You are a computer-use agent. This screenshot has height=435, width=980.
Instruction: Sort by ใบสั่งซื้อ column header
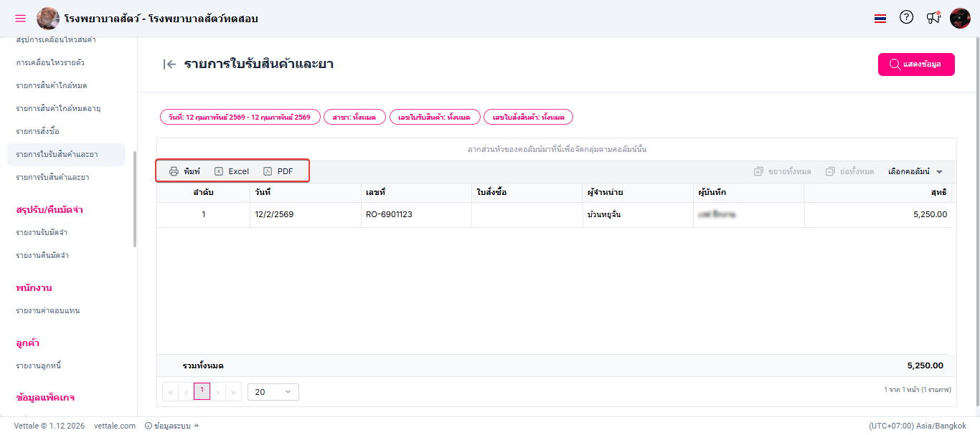click(527, 193)
